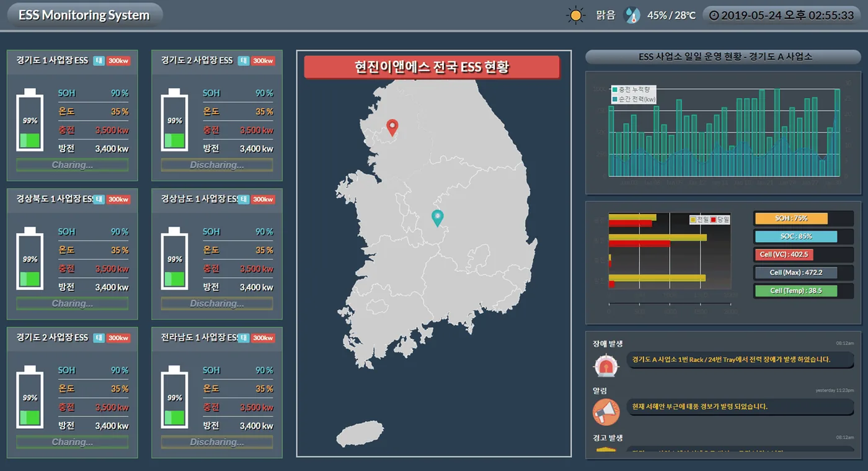Click 충전 3,500 kw row in 경상북도 1 사업장 card

[94, 269]
